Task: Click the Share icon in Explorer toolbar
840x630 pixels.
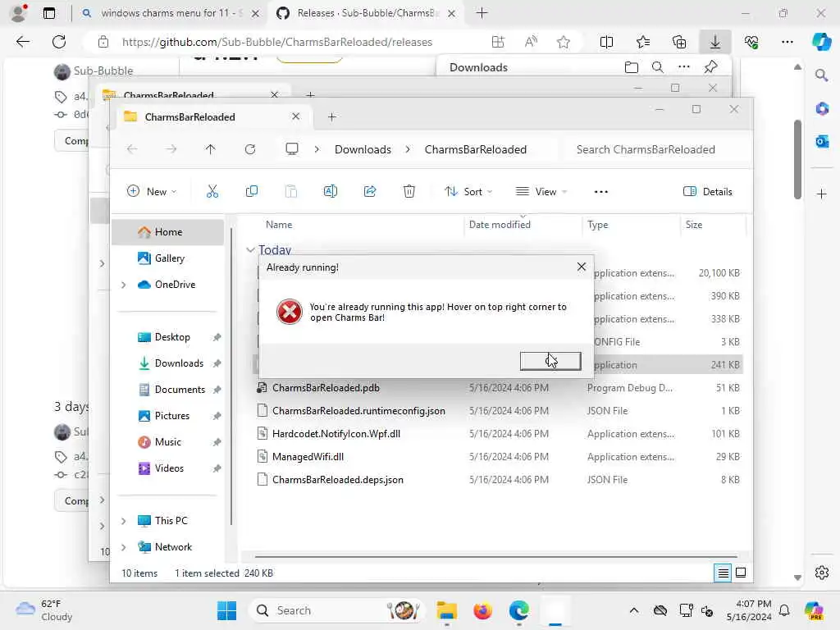Action: click(370, 191)
